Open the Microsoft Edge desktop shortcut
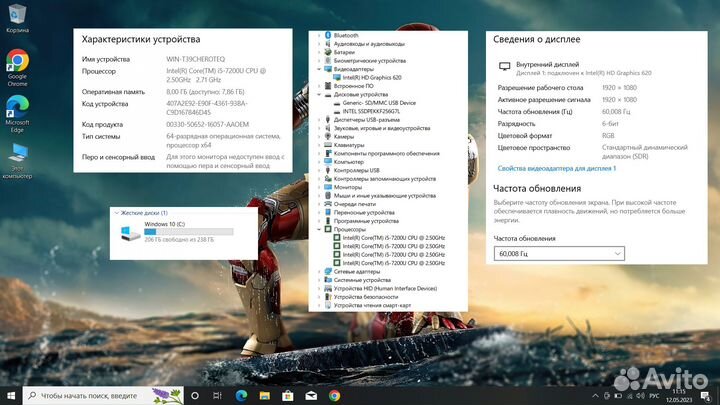The height and width of the screenshot is (405, 720). tap(17, 114)
